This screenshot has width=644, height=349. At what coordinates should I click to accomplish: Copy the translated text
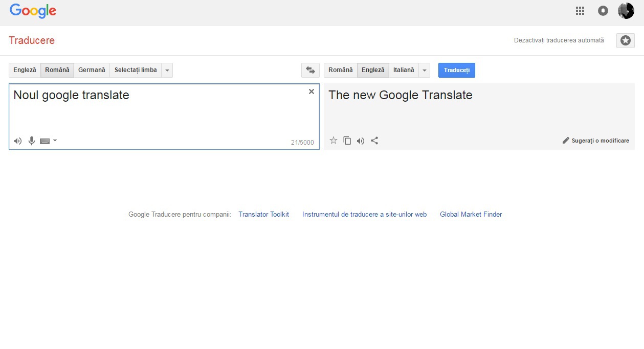pos(347,141)
